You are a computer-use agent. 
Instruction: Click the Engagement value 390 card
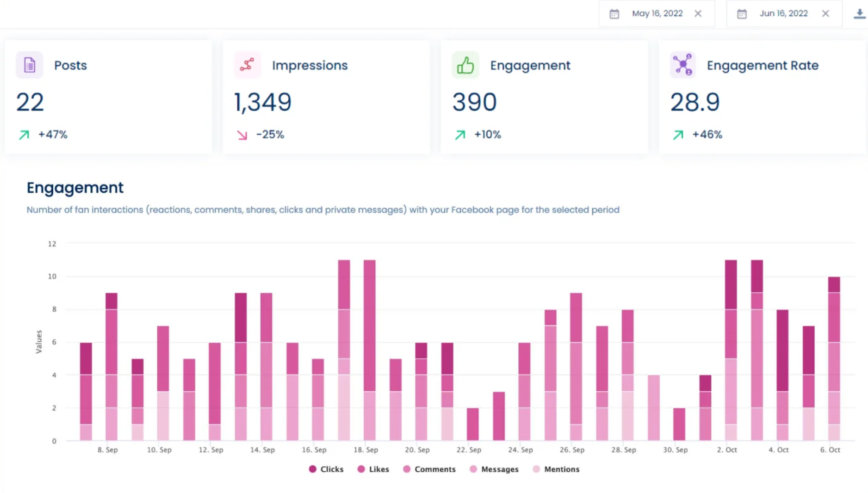pos(474,102)
